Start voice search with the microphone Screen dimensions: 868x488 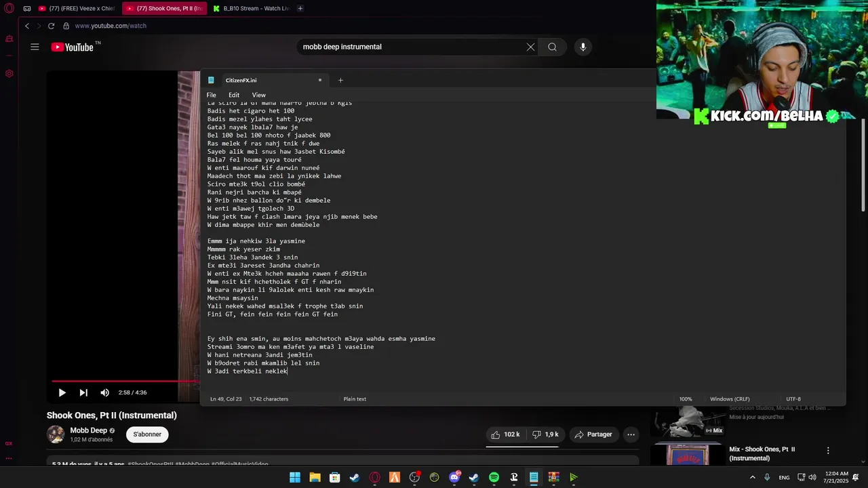[x=583, y=47]
